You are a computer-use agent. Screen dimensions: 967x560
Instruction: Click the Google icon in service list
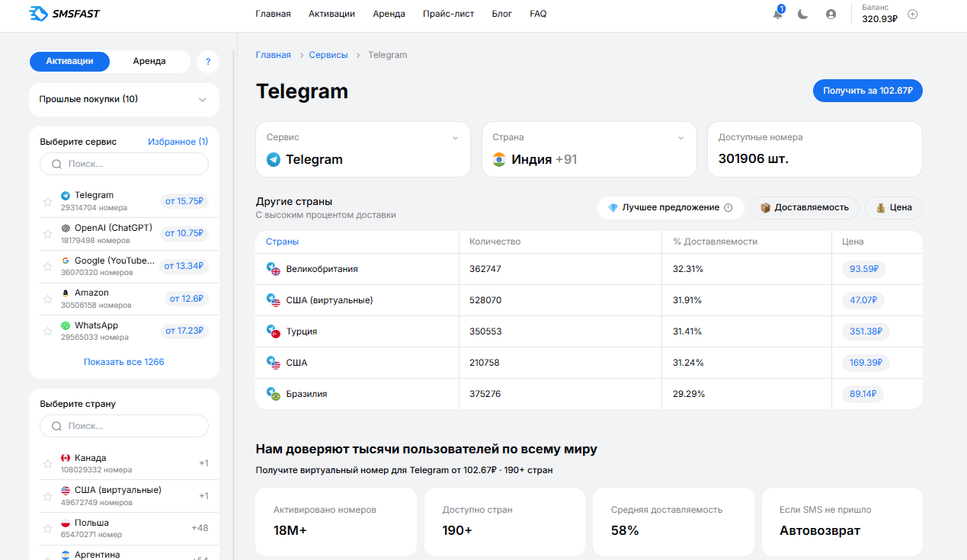click(x=66, y=261)
